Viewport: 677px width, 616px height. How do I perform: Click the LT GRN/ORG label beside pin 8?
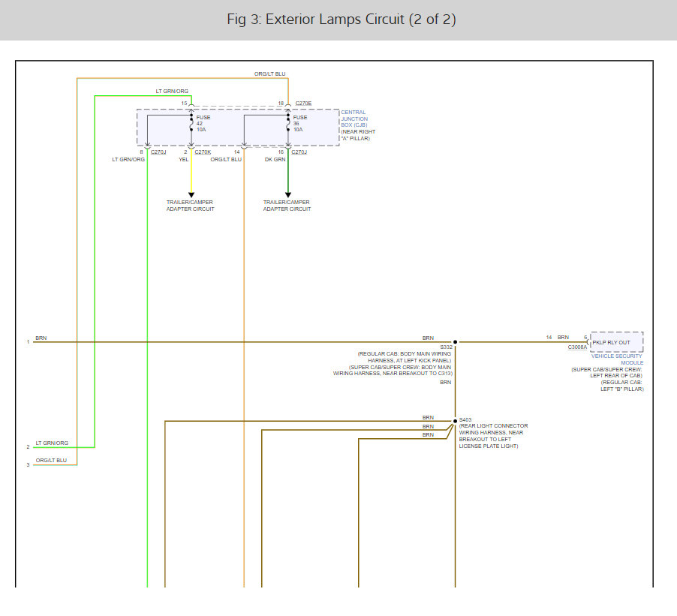(x=128, y=160)
